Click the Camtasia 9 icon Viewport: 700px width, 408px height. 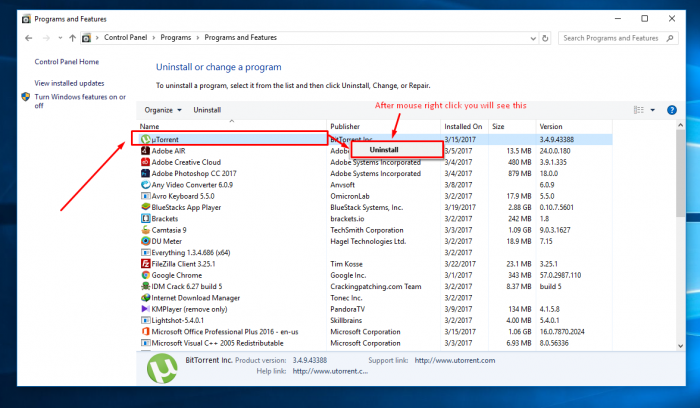(146, 230)
